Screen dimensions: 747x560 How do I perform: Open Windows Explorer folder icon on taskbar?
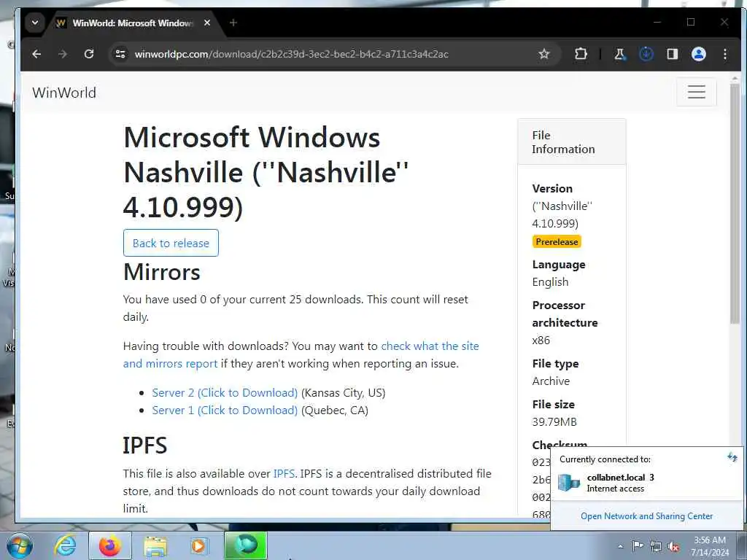click(x=155, y=546)
